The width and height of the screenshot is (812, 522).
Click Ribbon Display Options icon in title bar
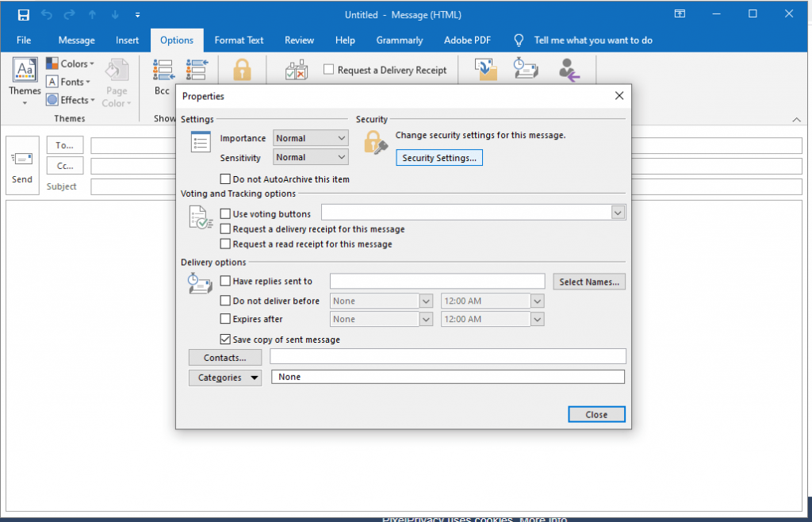click(680, 14)
